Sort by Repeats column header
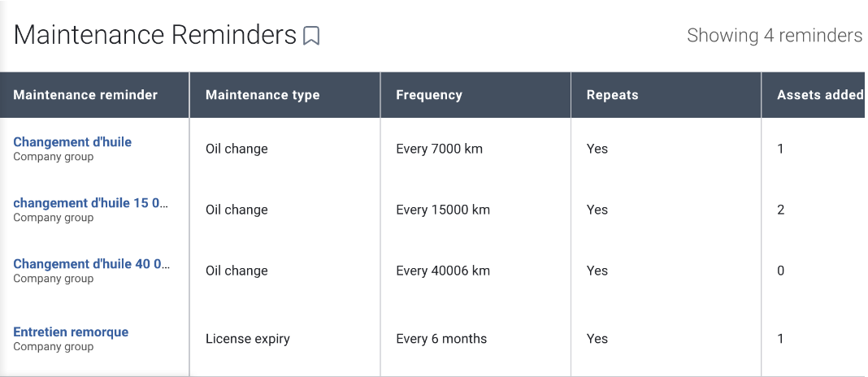This screenshot has width=868, height=377. coord(612,95)
